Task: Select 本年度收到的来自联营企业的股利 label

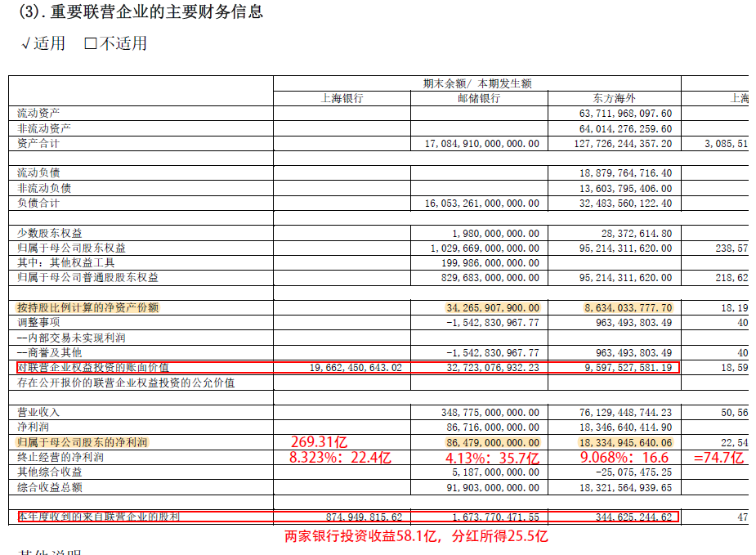Action: tap(99, 517)
